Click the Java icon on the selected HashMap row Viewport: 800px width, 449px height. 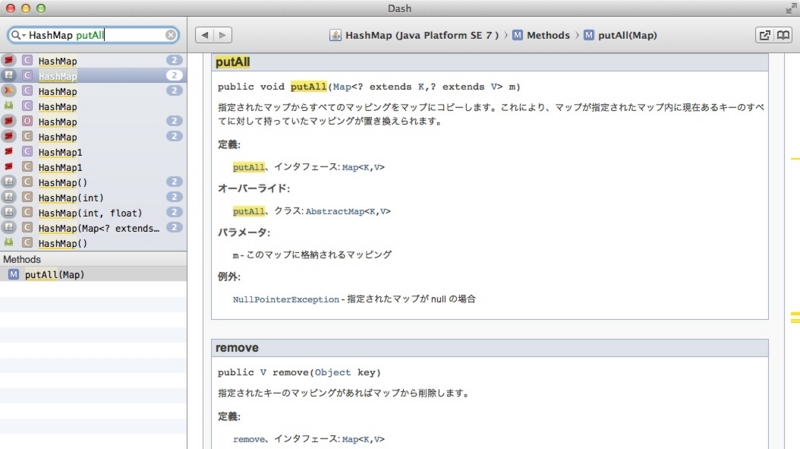coord(9,75)
